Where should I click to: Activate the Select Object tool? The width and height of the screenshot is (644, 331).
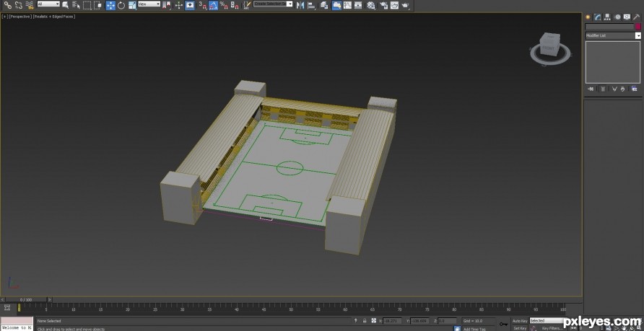65,5
